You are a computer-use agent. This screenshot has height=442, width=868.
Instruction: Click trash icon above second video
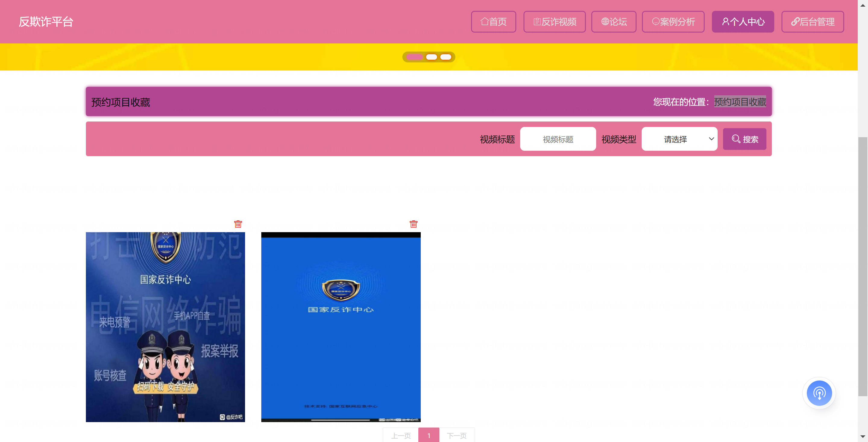point(414,224)
